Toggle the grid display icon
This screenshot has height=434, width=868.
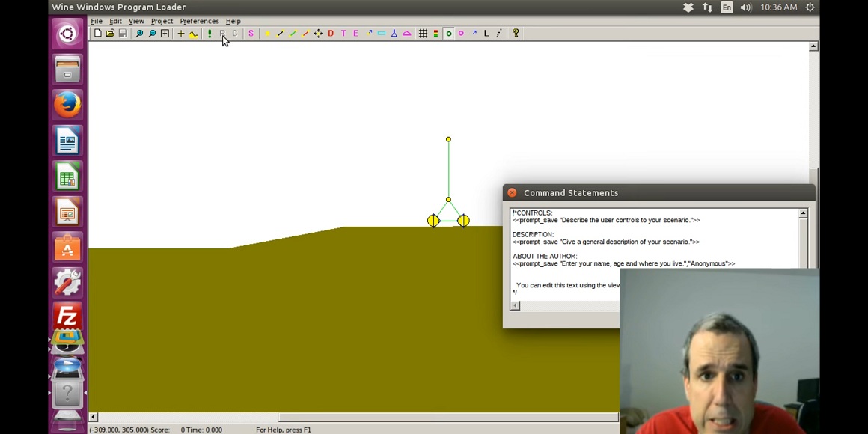[x=423, y=34]
